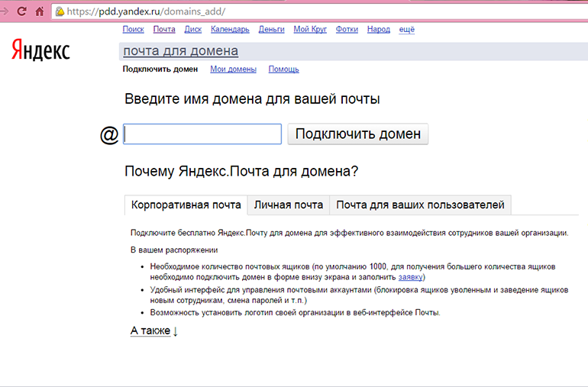Click the browser home icon
Screen dimensions: 588x387
(x=40, y=11)
